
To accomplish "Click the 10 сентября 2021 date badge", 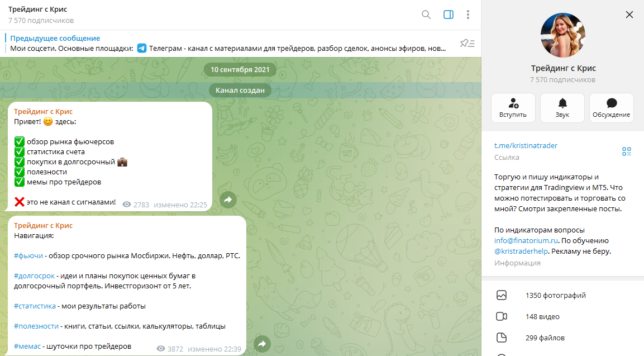I will pos(240,69).
